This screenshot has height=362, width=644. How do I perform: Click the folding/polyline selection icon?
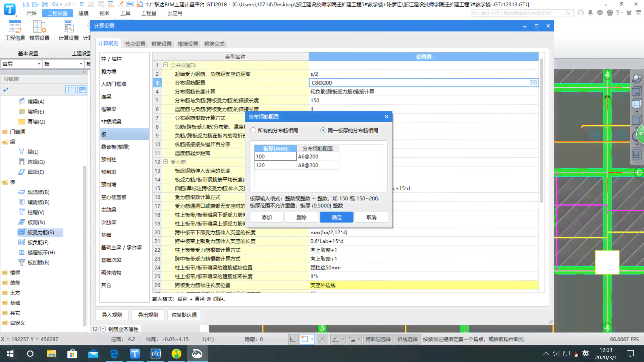407,339
